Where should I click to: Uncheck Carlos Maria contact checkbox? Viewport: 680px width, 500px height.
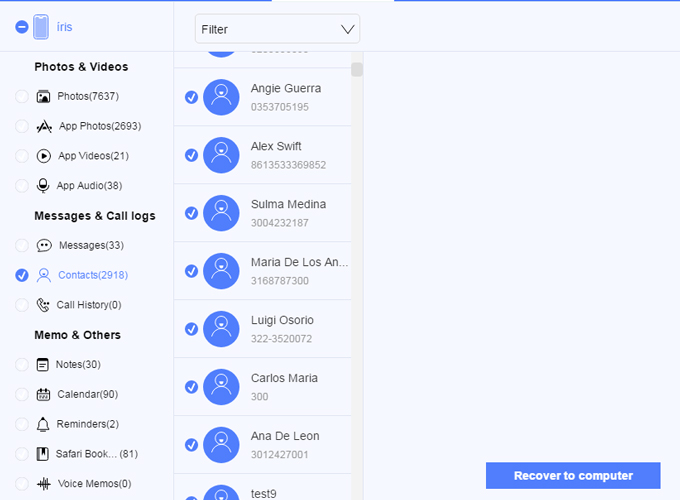(x=191, y=387)
